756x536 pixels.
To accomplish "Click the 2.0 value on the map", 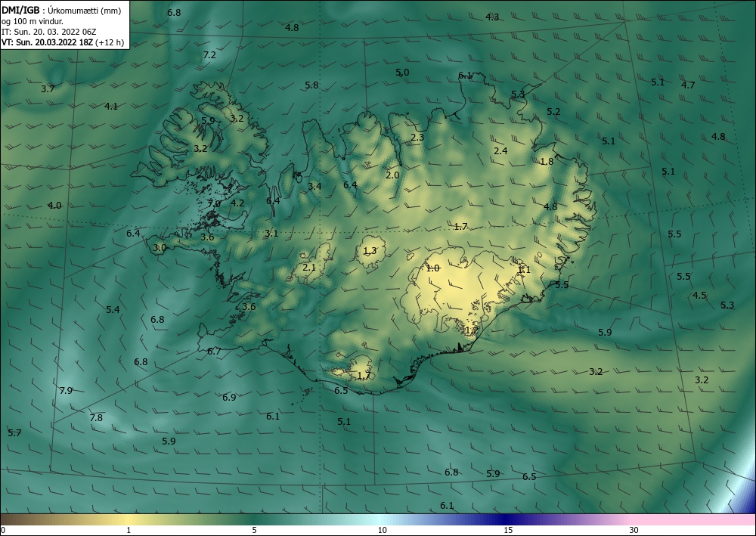I will [x=392, y=175].
